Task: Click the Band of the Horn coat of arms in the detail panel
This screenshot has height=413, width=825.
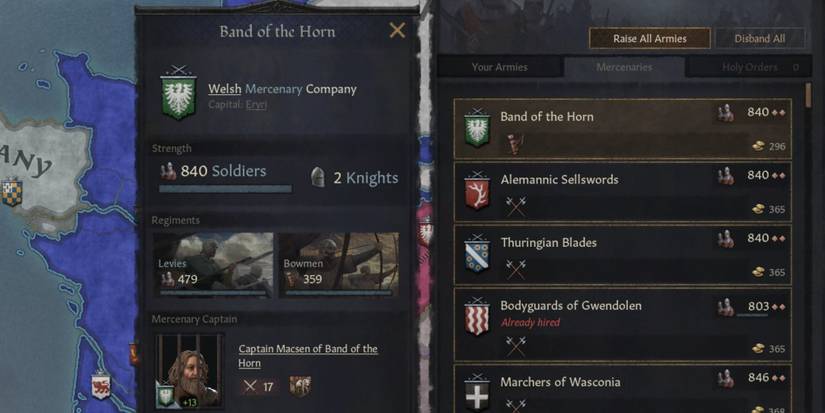Action: coord(178,94)
